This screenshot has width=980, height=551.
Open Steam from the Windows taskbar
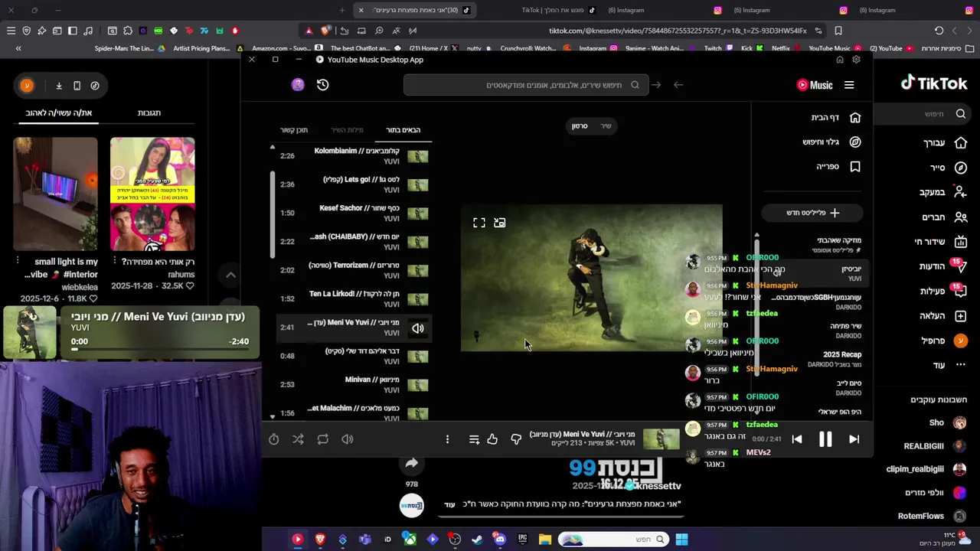coord(477,540)
